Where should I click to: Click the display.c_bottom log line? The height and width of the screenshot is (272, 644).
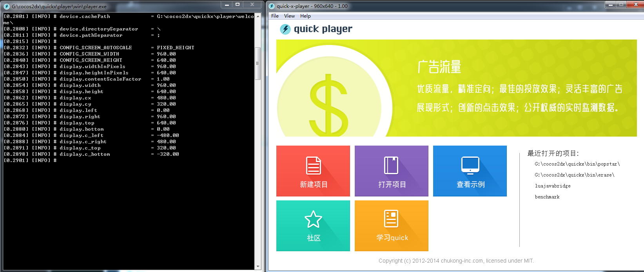(91, 154)
